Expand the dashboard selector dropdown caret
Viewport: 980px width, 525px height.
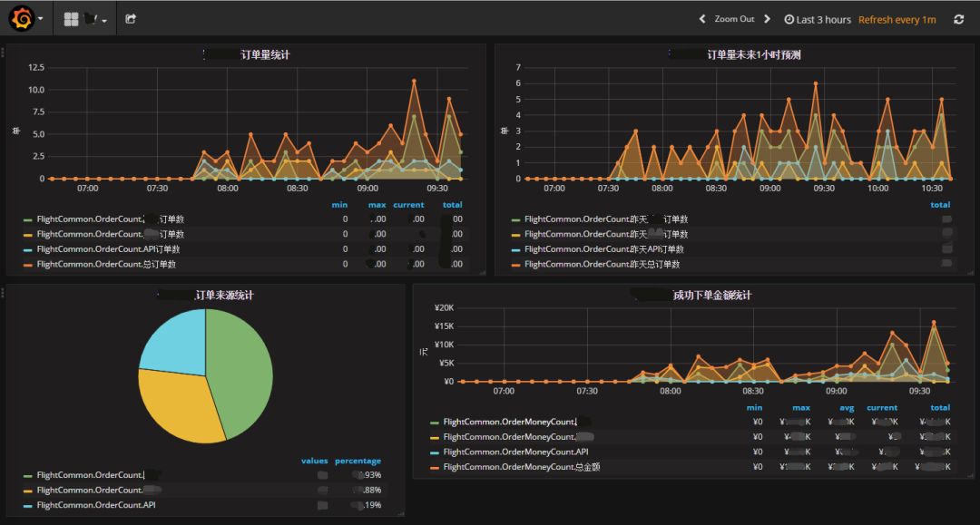coord(103,21)
